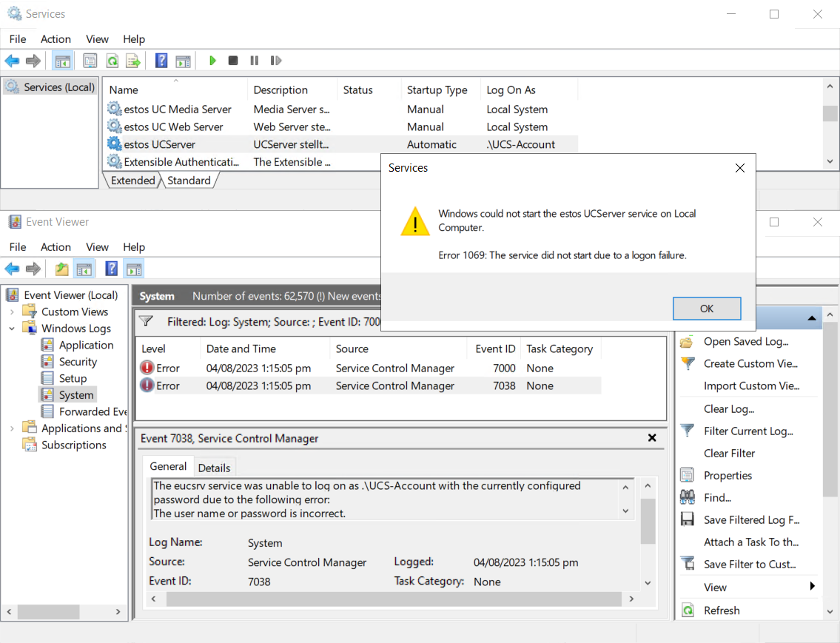Switch to the Details tab
This screenshot has height=643, width=840.
(214, 468)
